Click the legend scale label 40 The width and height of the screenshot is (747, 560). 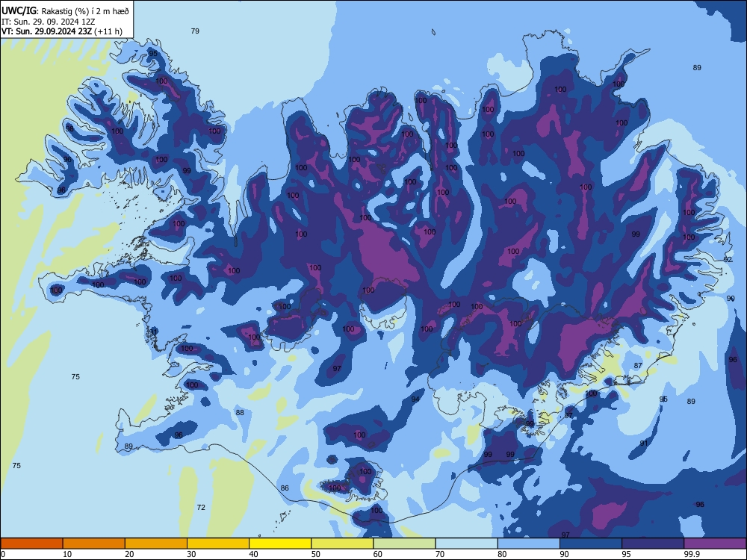pyautogui.click(x=253, y=554)
